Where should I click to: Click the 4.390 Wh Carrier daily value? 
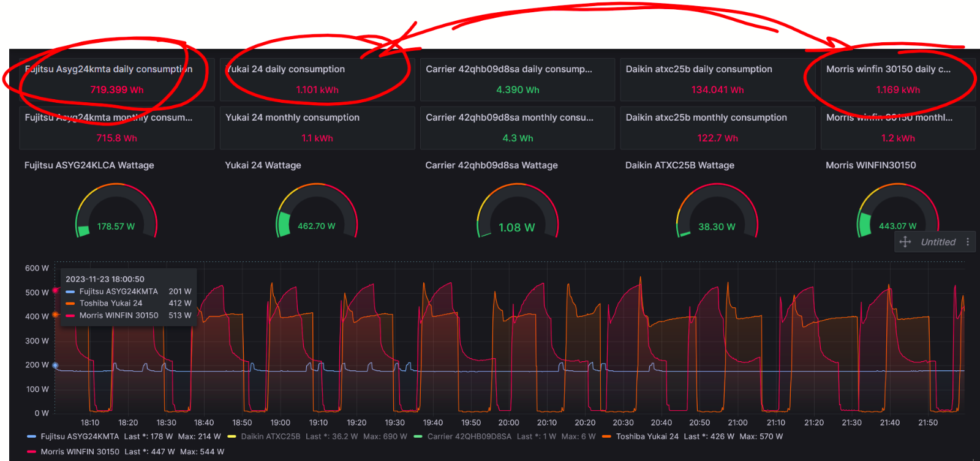click(x=518, y=90)
